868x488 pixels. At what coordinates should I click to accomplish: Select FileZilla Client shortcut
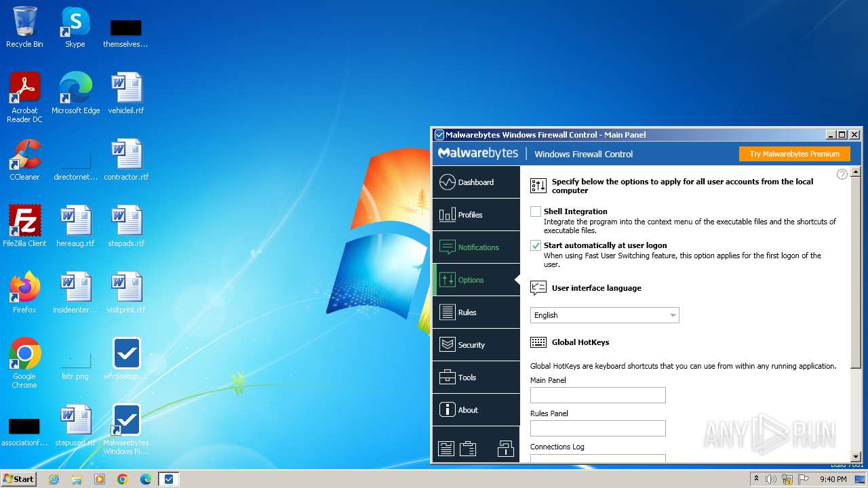pos(24,226)
